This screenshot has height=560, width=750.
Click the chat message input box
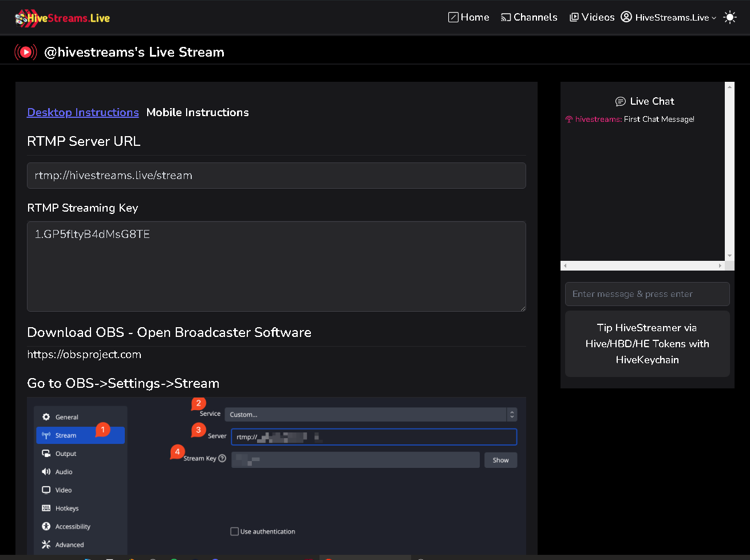(648, 294)
